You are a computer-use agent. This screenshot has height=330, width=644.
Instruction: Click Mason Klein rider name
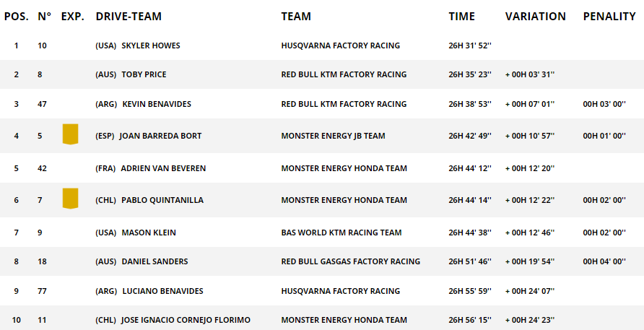coord(149,233)
